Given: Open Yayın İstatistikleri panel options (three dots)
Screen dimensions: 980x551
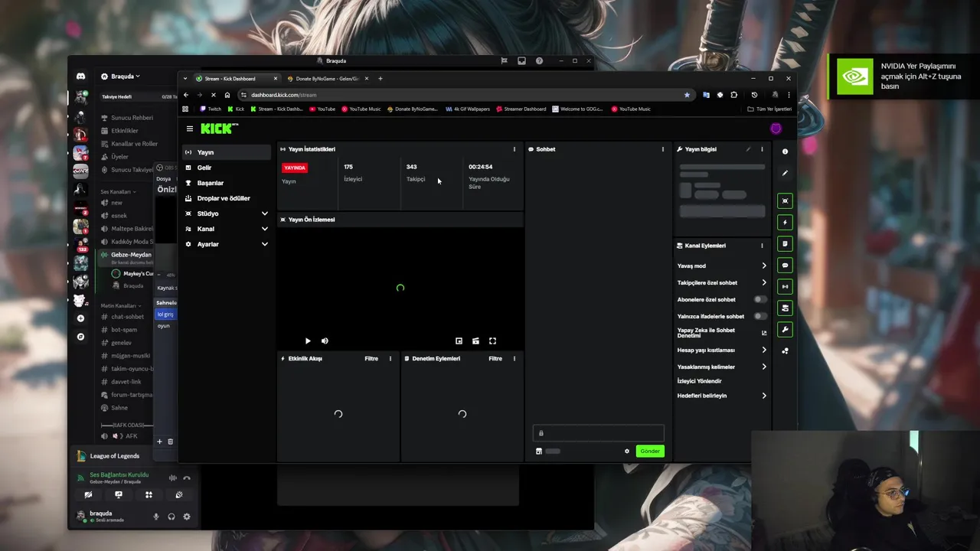Looking at the screenshot, I should coord(514,149).
